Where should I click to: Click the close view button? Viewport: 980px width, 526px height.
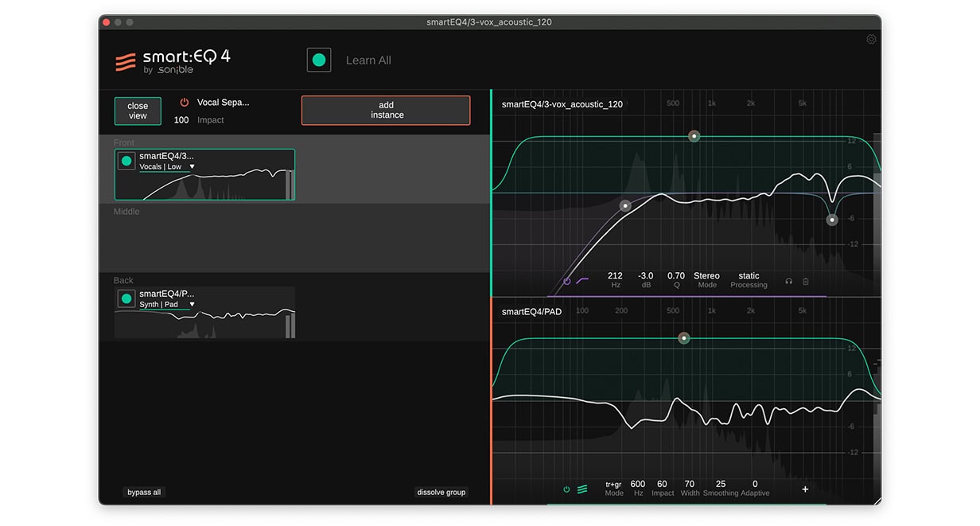(x=138, y=111)
